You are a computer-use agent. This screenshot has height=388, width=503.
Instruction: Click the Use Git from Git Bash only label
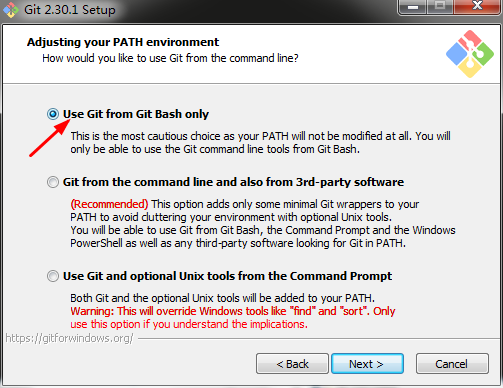[136, 114]
